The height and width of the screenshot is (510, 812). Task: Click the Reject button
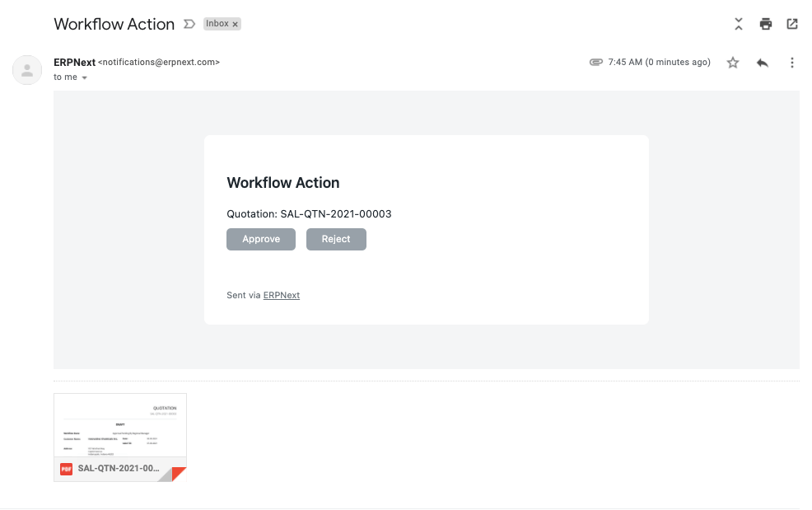coord(336,239)
